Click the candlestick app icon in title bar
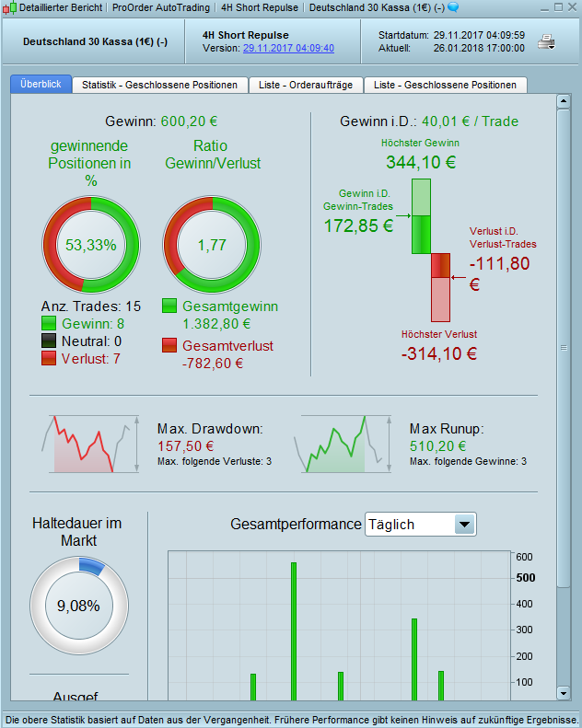Screen dimensions: 582x728 (x=9, y=8)
